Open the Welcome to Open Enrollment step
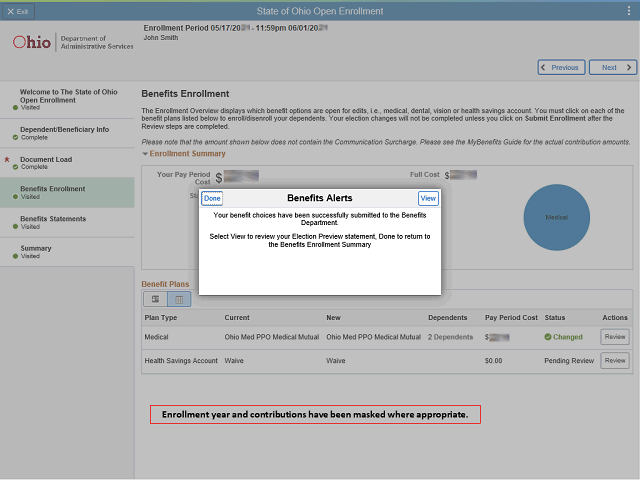 click(67, 100)
